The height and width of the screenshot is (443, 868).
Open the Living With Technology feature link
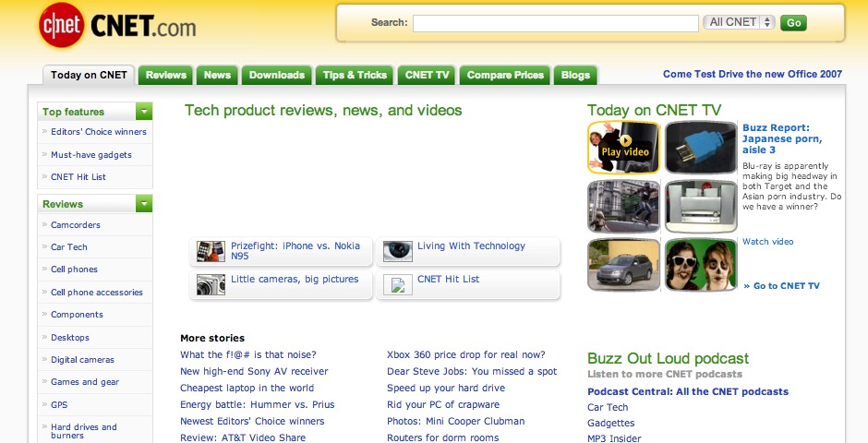[471, 246]
